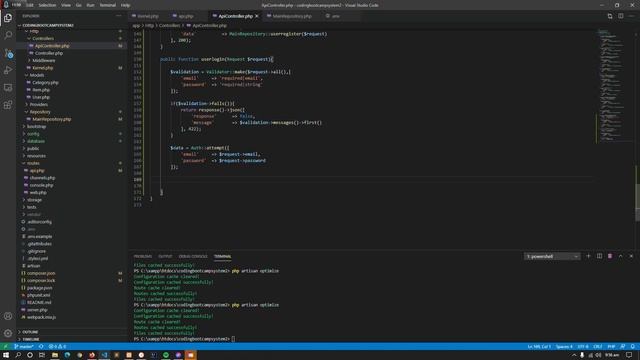Screen dimensions: 640x360
Task: Click the open changes icon in editor toolbar
Action: point(610,16)
